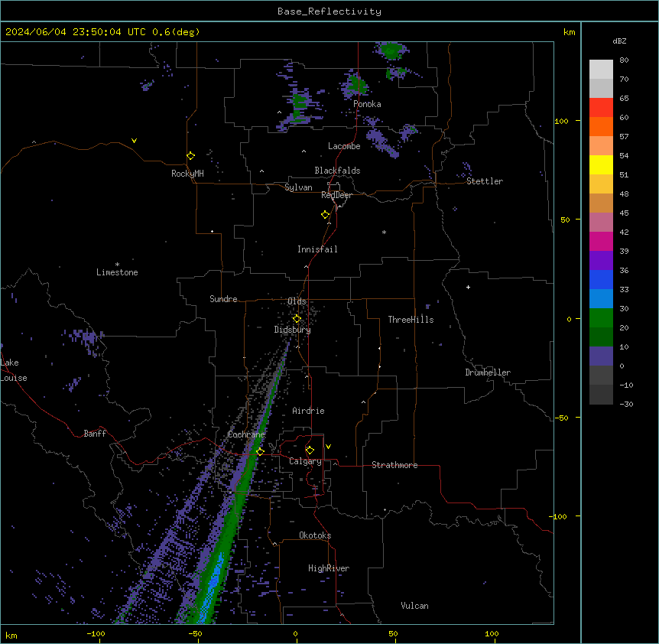The image size is (659, 644).
Task: Click the Limestone label
Action: pos(117,272)
